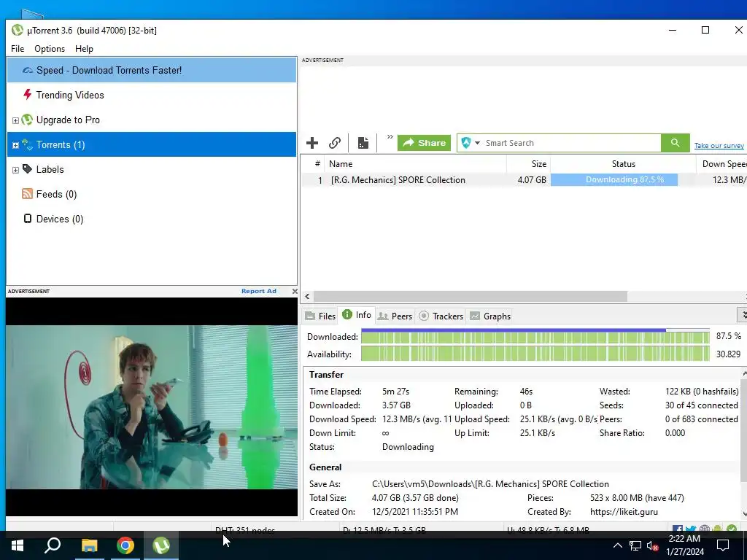Expand the Torrents (1) tree node
747x560 pixels.
[15, 145]
